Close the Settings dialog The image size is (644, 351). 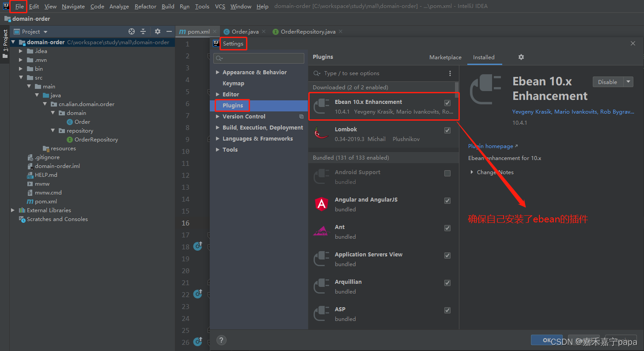point(633,43)
